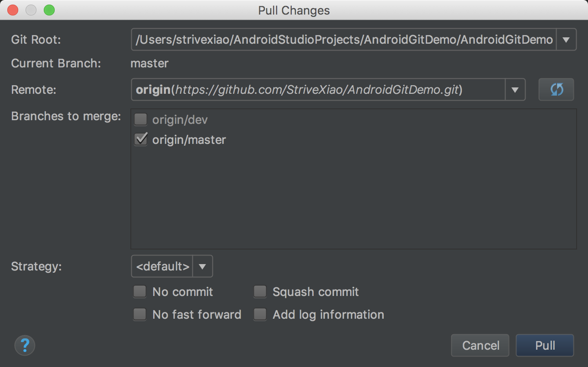Maximize the Pull Changes dialog window
588x367 pixels.
click(x=49, y=10)
